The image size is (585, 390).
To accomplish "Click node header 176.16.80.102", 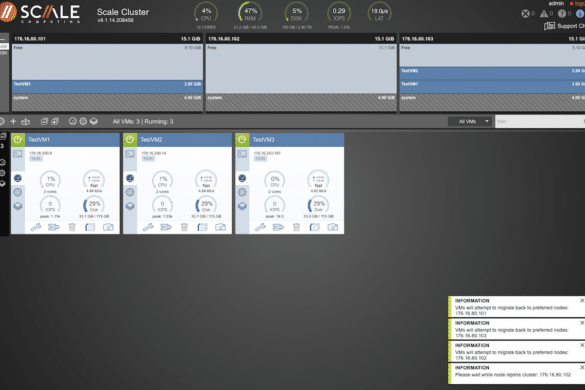I will [301, 39].
